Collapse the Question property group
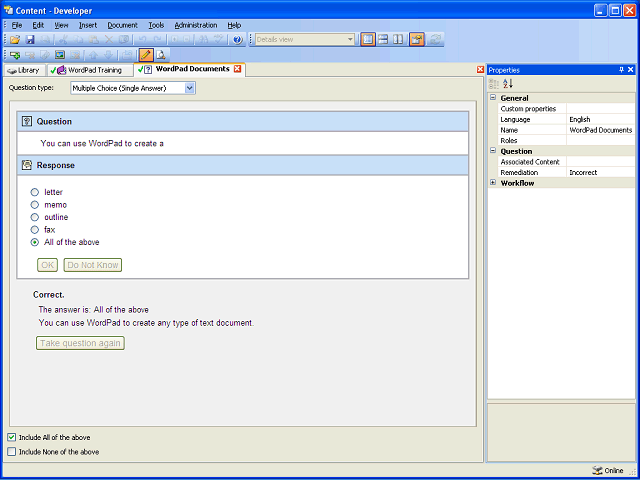Image resolution: width=640 pixels, height=480 pixels. click(x=493, y=151)
